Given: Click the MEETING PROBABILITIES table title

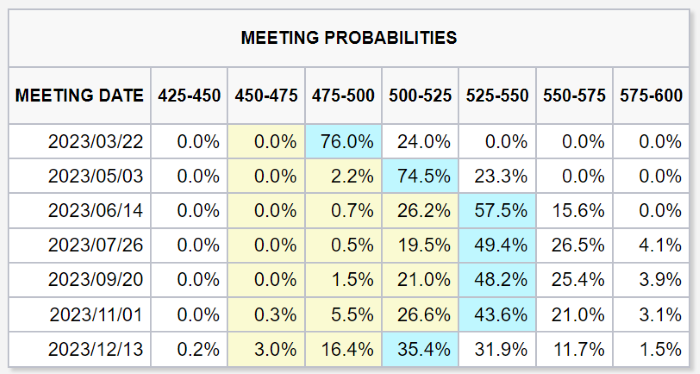Looking at the screenshot, I should (x=349, y=37).
